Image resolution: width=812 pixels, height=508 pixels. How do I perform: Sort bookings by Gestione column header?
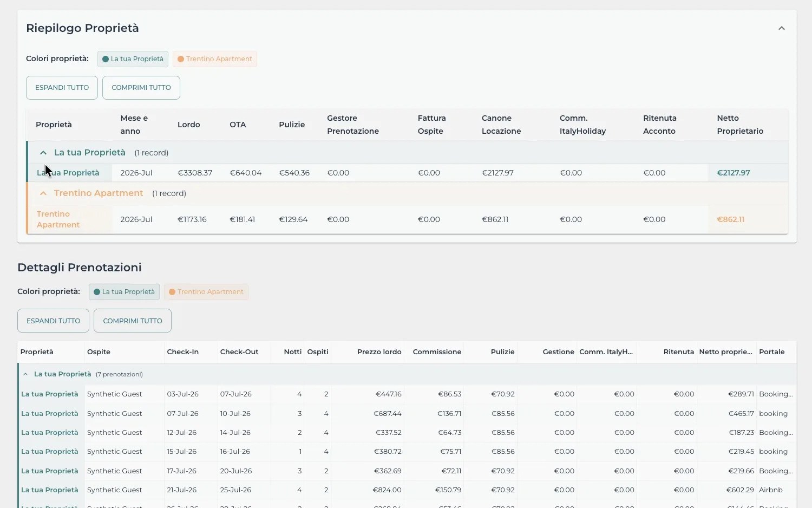559,352
